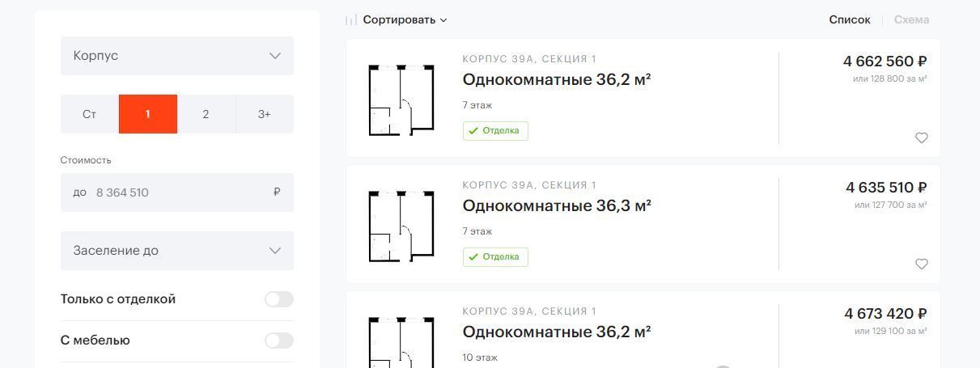980x368 pixels.
Task: Select the Ст studio room filter
Action: click(90, 114)
